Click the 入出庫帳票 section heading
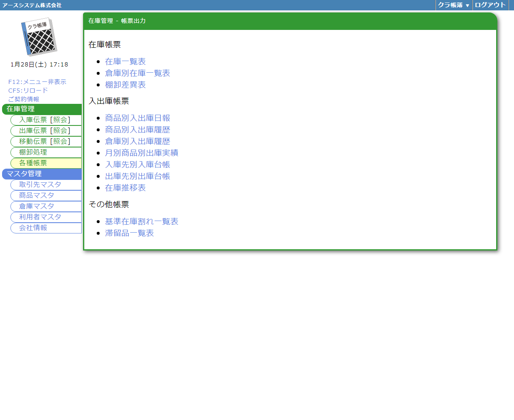514x420 pixels. pyautogui.click(x=109, y=101)
